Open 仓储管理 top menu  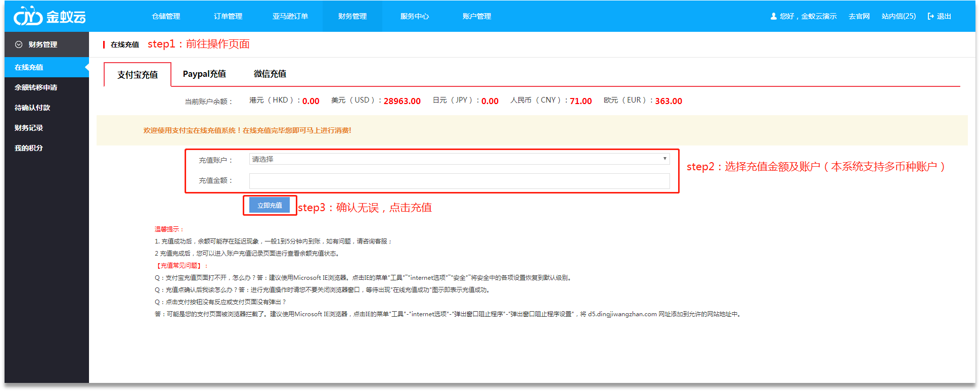(166, 16)
